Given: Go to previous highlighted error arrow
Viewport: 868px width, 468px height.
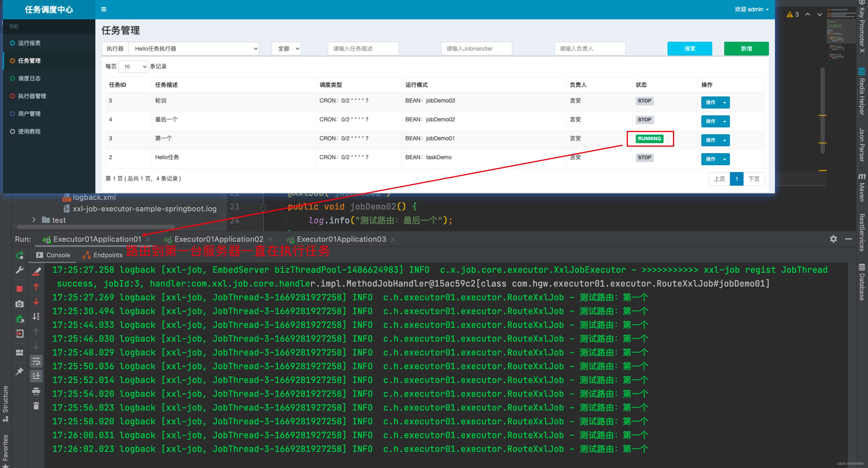Looking at the screenshot, I should tap(808, 14).
